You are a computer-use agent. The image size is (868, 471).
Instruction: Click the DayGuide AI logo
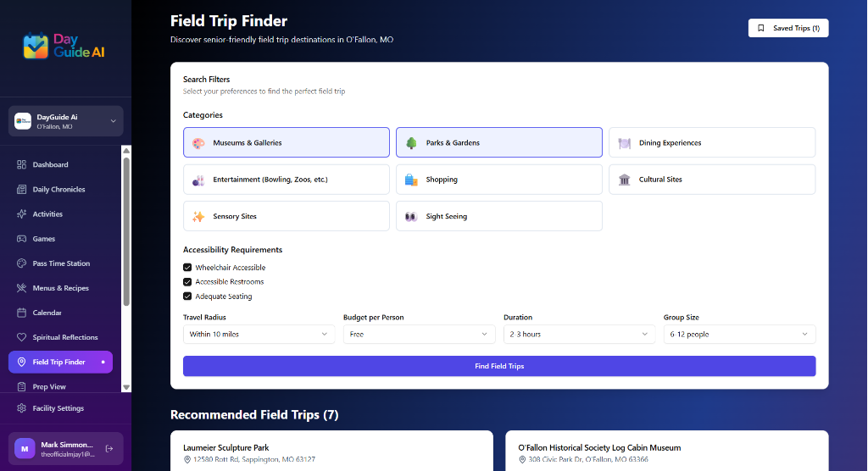tap(64, 46)
